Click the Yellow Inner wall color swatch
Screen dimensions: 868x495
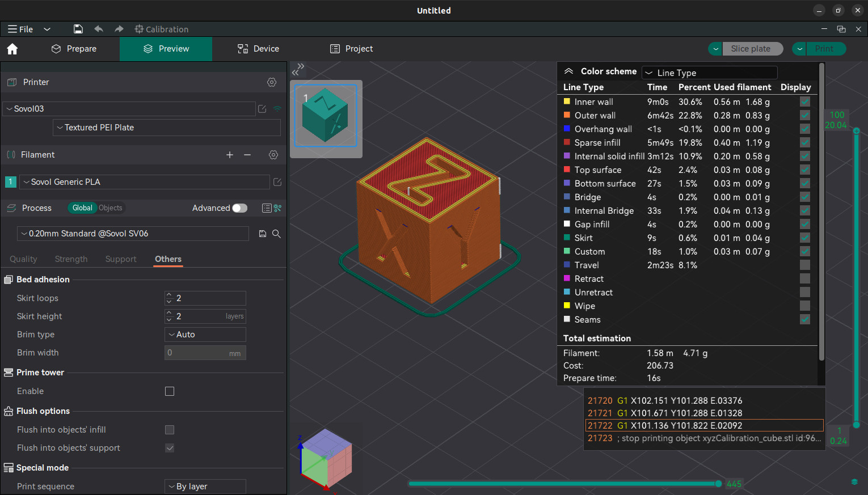pos(567,101)
